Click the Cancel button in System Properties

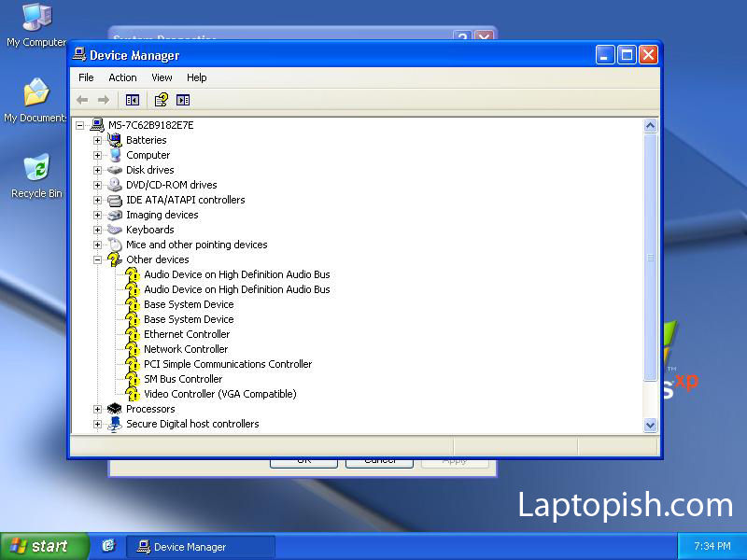[379, 459]
